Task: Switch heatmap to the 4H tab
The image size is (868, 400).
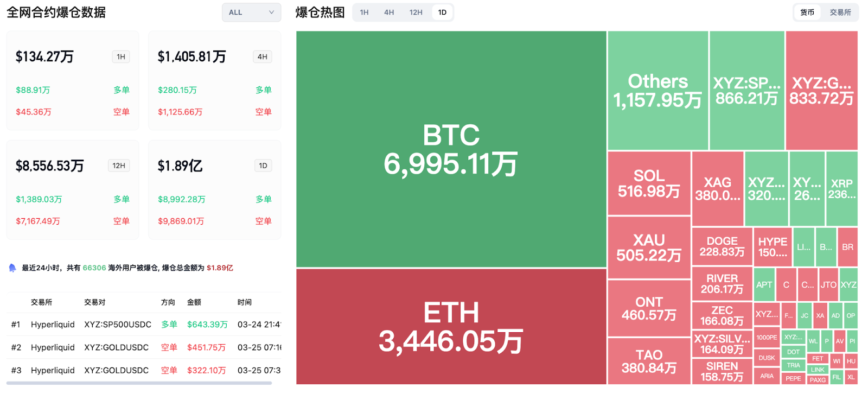Action: click(x=389, y=12)
